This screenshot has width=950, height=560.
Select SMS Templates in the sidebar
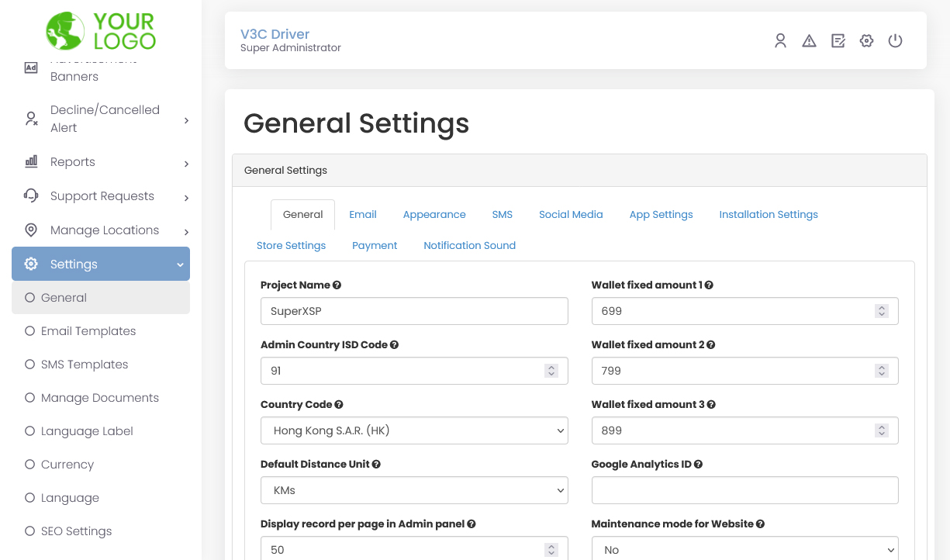point(85,364)
